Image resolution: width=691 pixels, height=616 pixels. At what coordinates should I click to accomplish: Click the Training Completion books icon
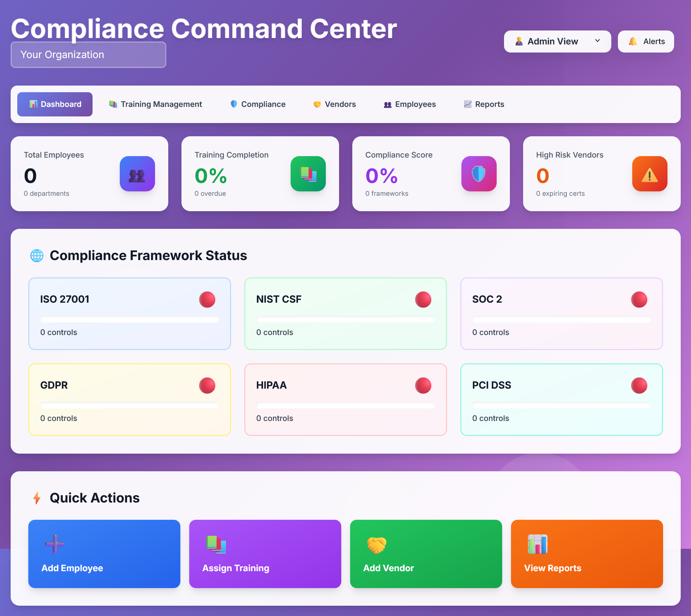[x=308, y=174]
